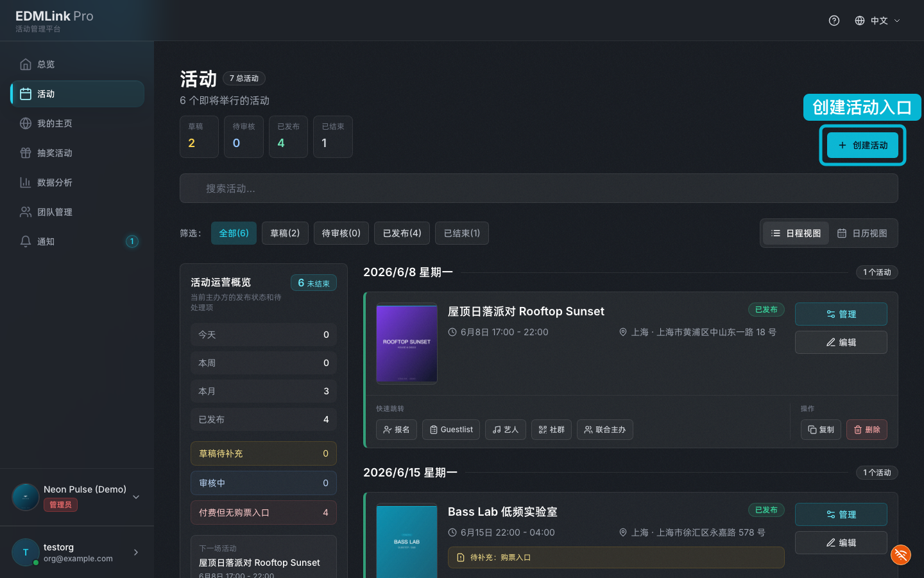
Task: Open Bass Lab poster thumbnail
Action: [x=407, y=541]
